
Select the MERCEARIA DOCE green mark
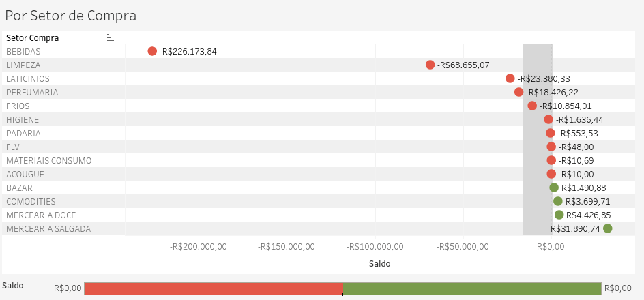point(559,215)
